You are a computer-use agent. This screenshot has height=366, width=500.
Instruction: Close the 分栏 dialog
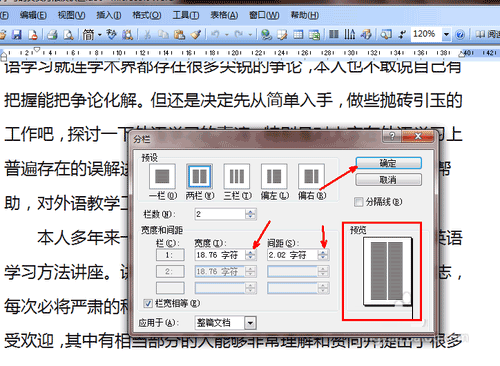coord(418,136)
